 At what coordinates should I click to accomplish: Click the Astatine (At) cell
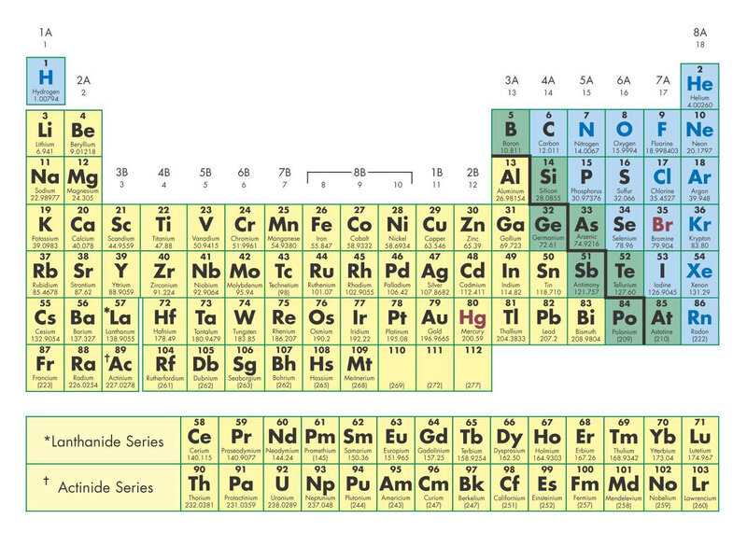click(x=662, y=321)
